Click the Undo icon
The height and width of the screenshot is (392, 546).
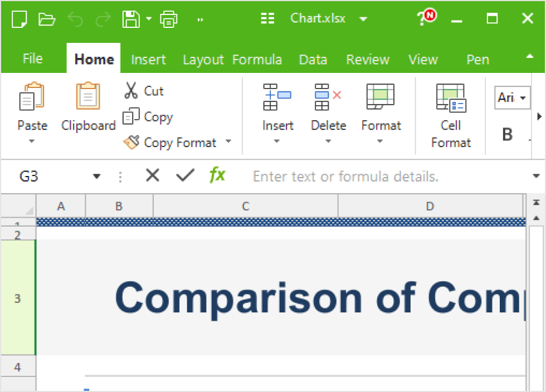tap(75, 18)
